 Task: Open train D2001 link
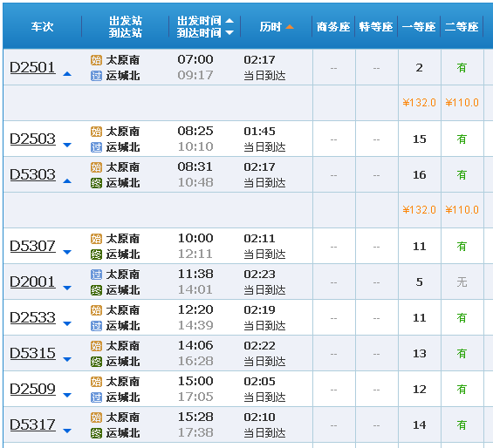[32, 282]
